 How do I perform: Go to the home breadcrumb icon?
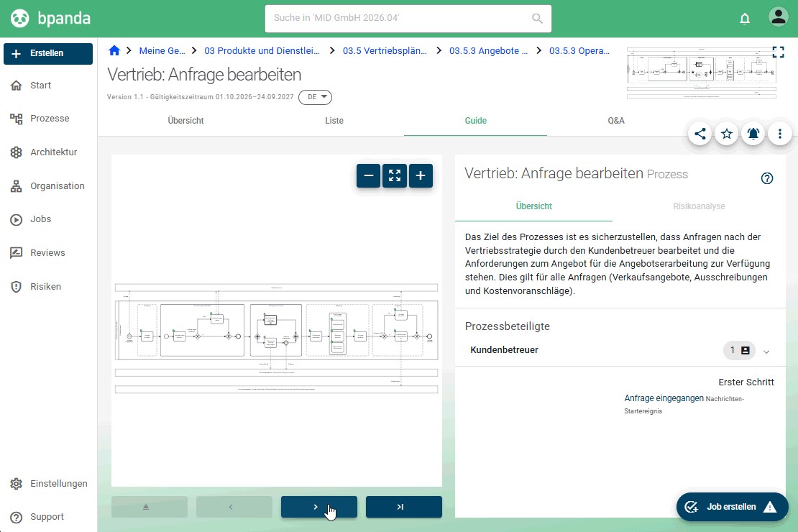pyautogui.click(x=114, y=50)
